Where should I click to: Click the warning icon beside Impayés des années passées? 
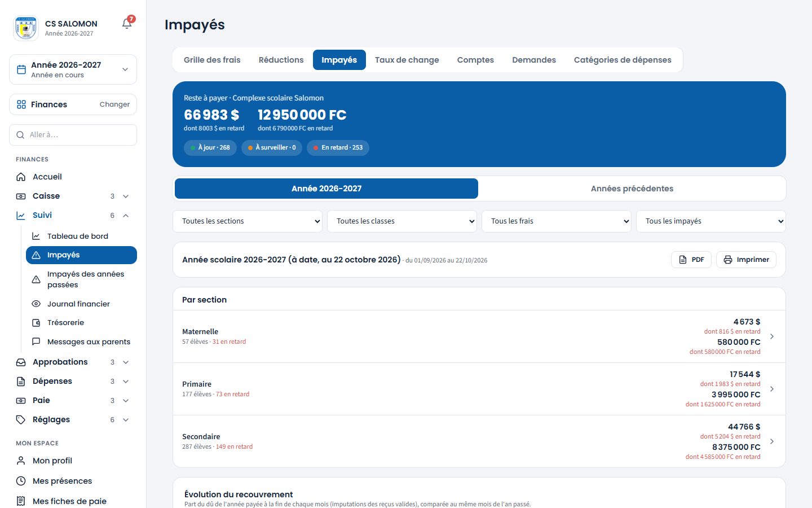tap(36, 279)
